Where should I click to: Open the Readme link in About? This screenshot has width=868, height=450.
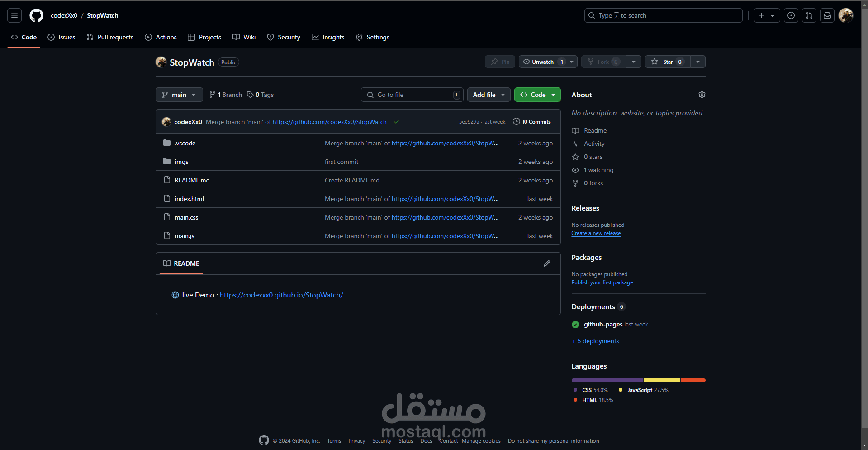[x=589, y=130]
